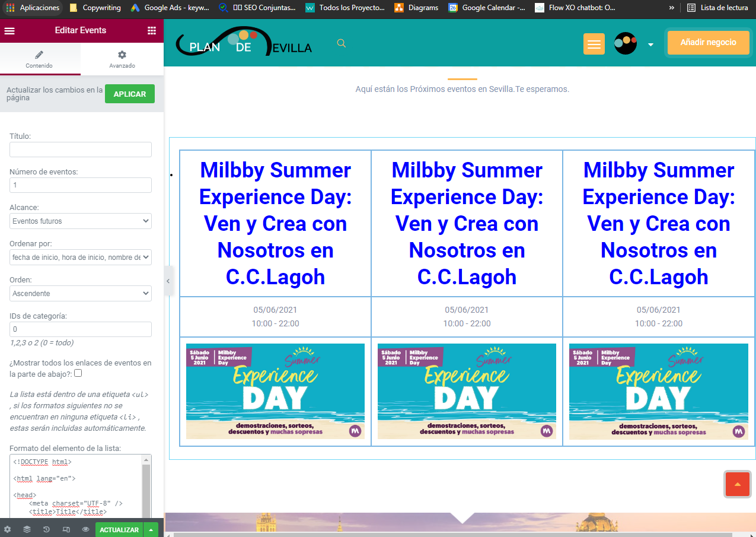Open the orange site hamburger menu
The height and width of the screenshot is (537, 756).
[594, 44]
